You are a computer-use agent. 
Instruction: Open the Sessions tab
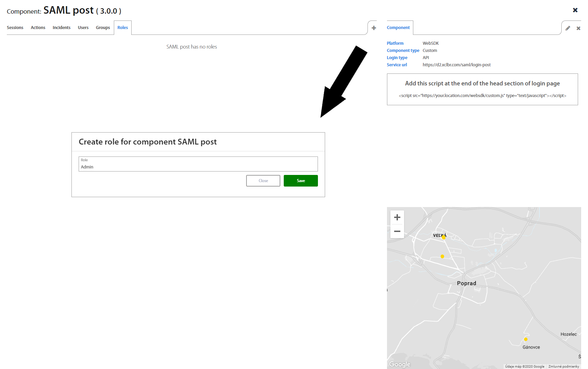pyautogui.click(x=15, y=28)
